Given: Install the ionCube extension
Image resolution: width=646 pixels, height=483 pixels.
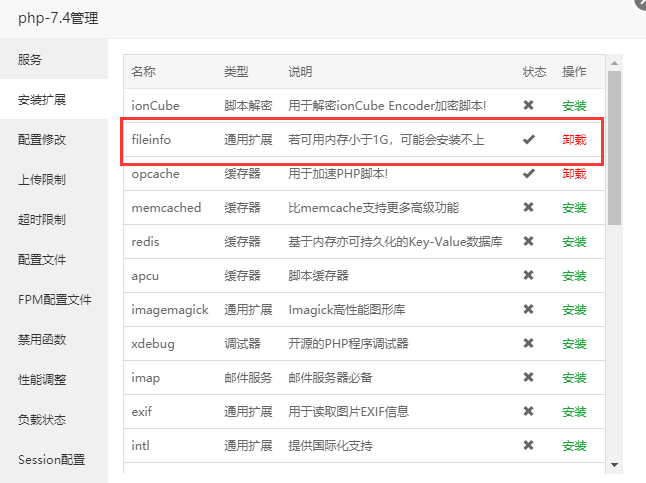Looking at the screenshot, I should tap(574, 106).
